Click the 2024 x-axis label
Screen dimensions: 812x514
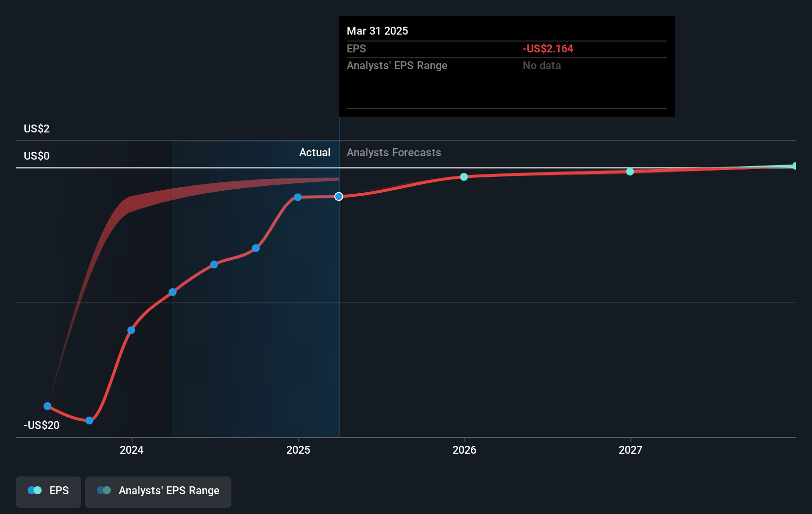132,450
